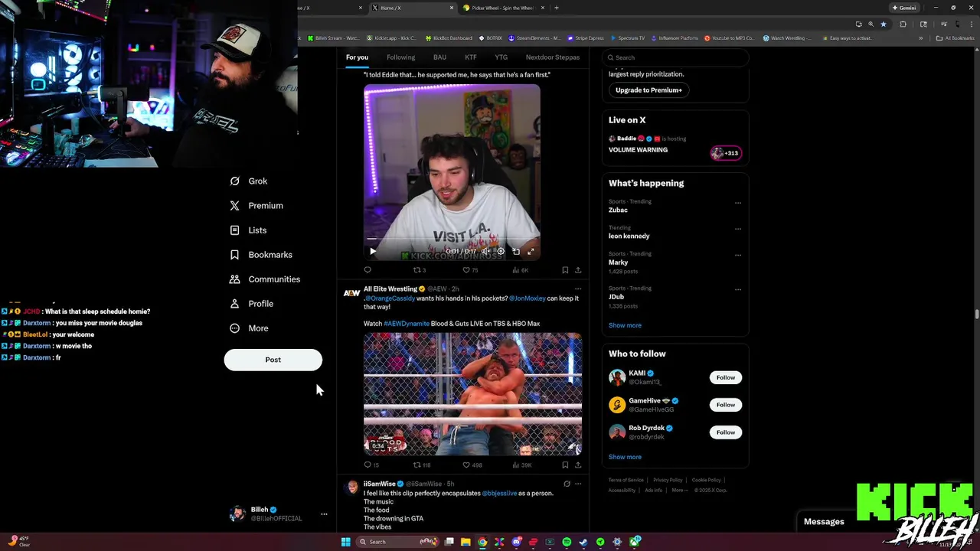Viewport: 980px width, 551px height.
Task: Toggle fullscreen on Adin Ross video
Action: [x=531, y=251]
